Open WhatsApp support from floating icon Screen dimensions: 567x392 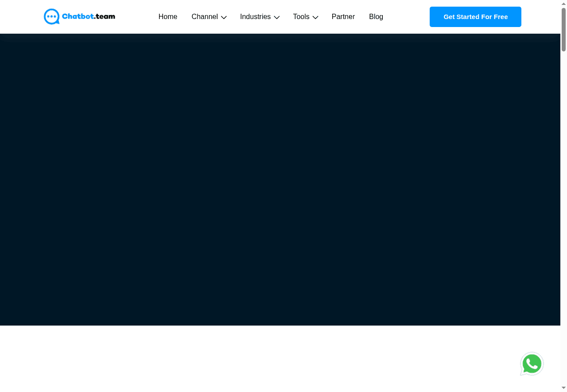[532, 363]
